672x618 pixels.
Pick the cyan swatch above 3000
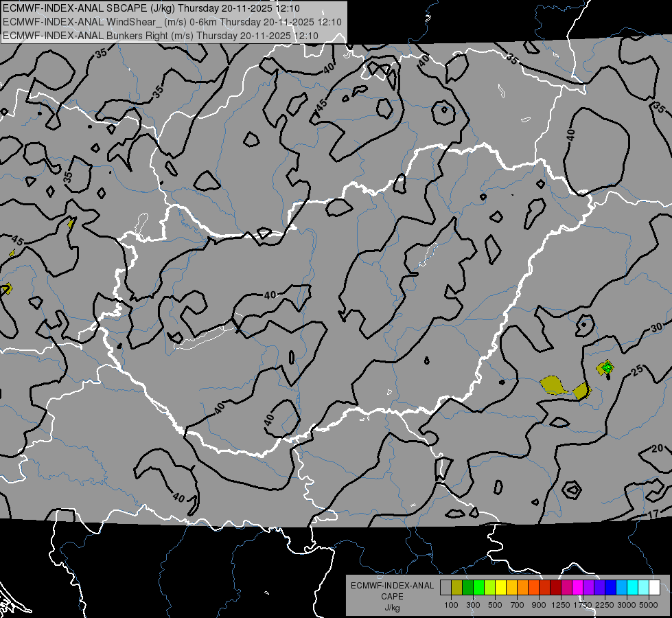[633, 588]
